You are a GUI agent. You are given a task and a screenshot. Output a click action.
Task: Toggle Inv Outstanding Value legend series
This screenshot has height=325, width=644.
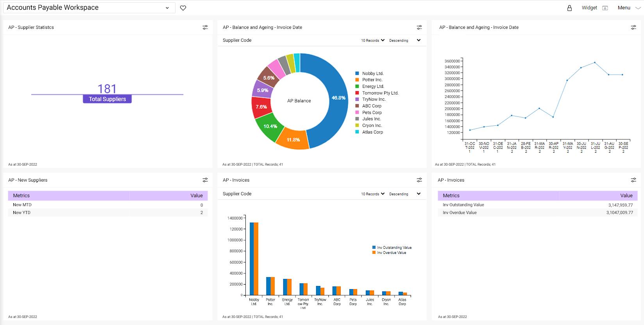(392, 248)
